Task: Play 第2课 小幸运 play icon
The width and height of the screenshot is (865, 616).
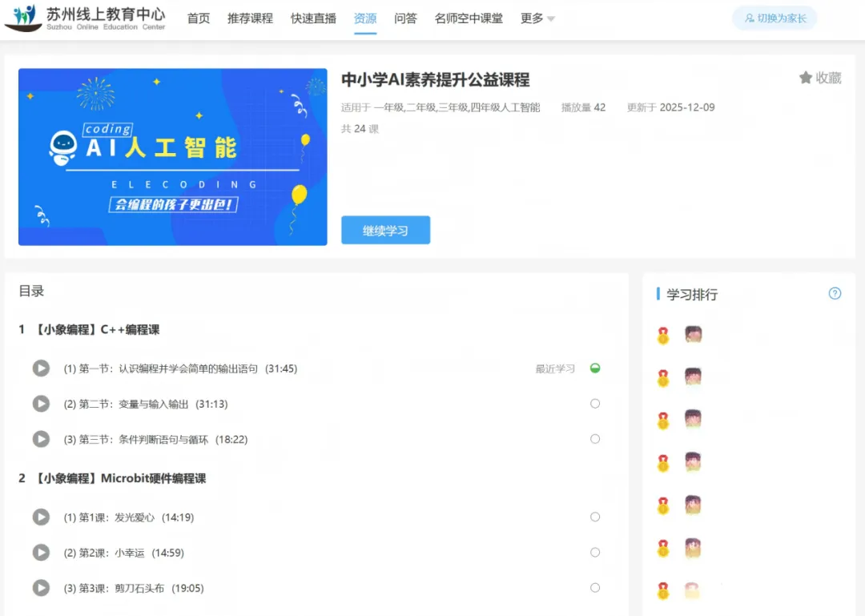Action: 41,553
